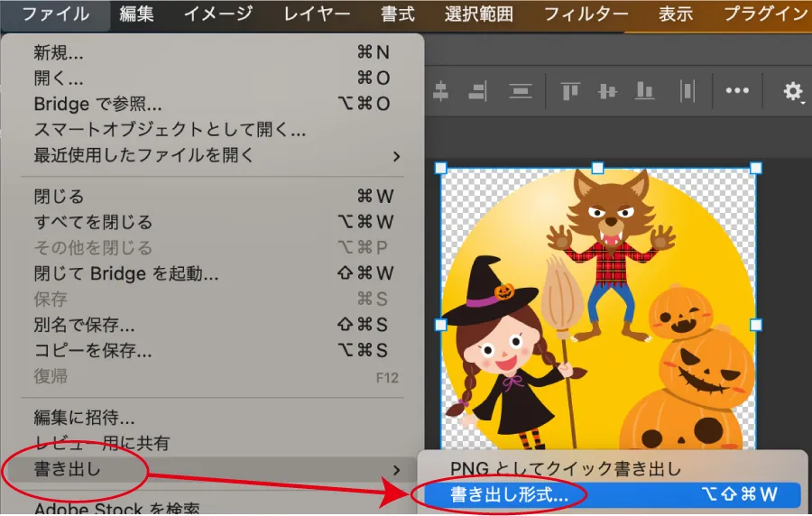The height and width of the screenshot is (516, 812).
Task: Choose すべてを閉じる menu entry
Action: (212, 222)
